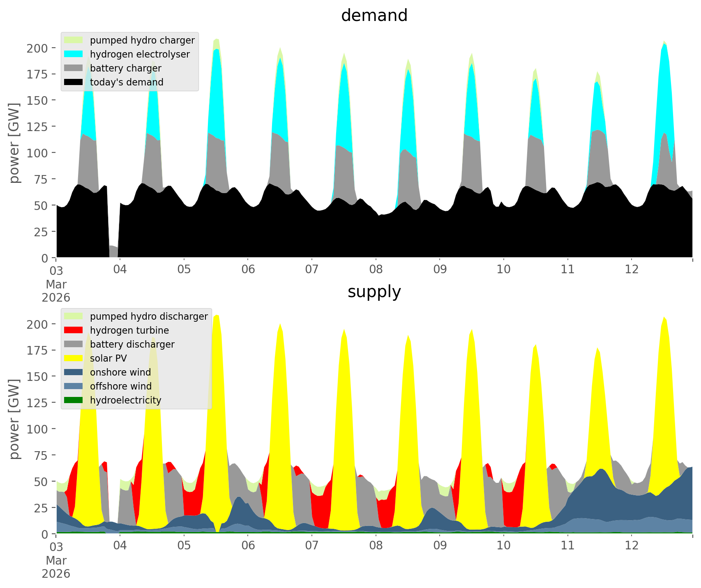Screen dimensions: 701x588
Task: Click the cyan hydrogen electrolyser legend swatch
Action: pos(74,54)
